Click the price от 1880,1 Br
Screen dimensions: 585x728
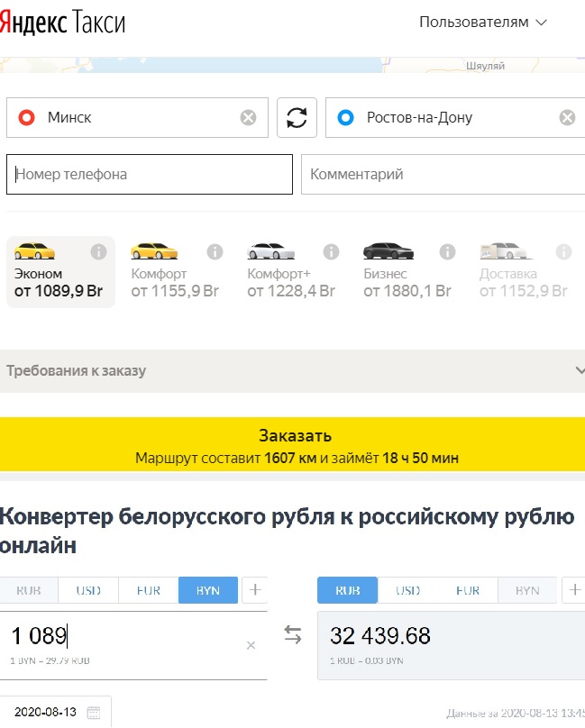407,291
